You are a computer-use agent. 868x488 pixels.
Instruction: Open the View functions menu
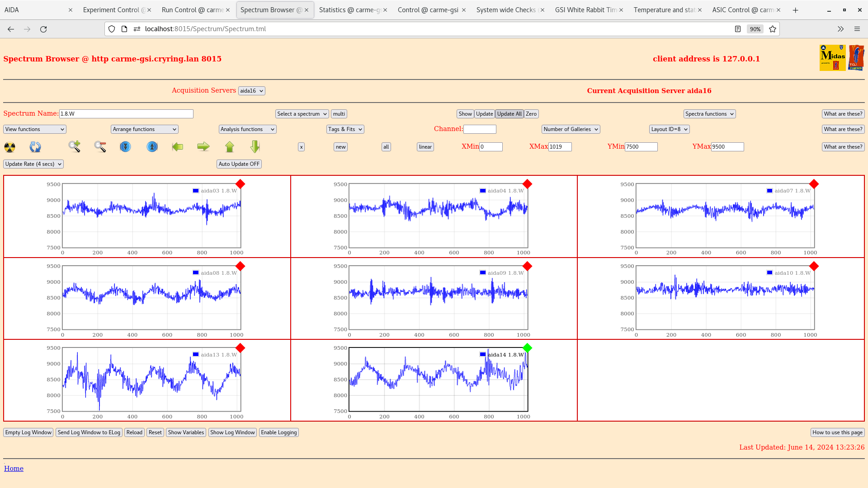[34, 129]
